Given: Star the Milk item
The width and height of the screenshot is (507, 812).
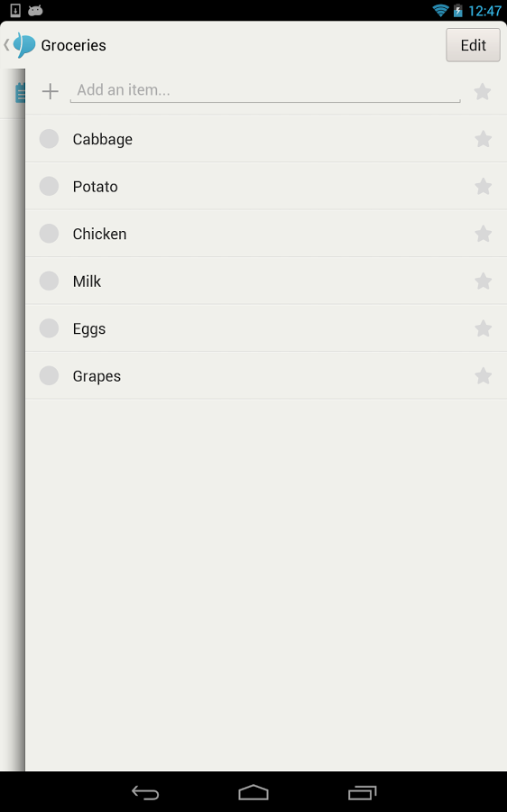Looking at the screenshot, I should tap(483, 281).
